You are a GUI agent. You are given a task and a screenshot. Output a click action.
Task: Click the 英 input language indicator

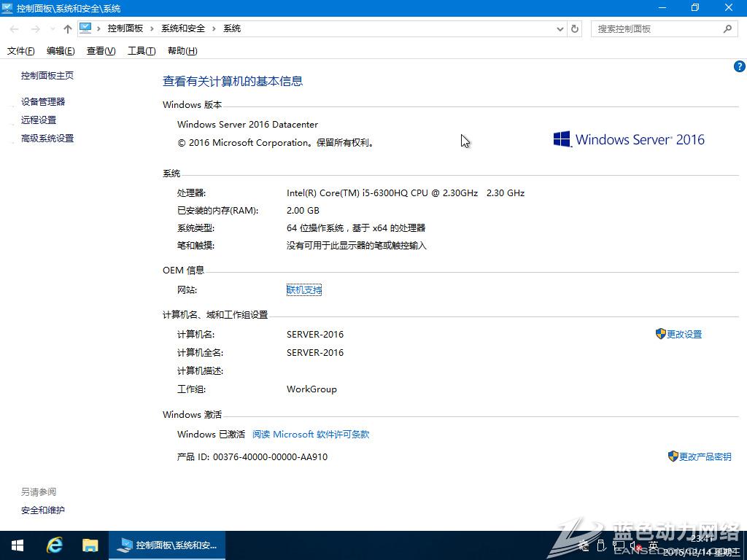coord(653,545)
